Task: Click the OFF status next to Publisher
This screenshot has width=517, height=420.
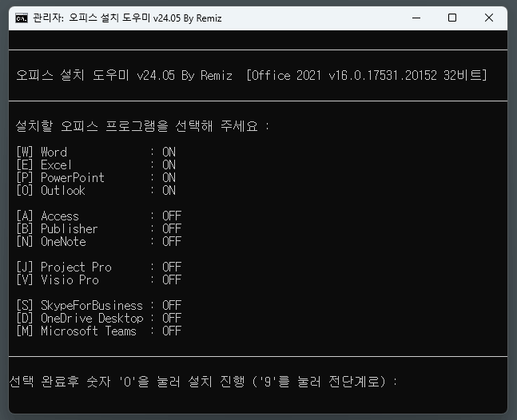Action: (x=172, y=228)
